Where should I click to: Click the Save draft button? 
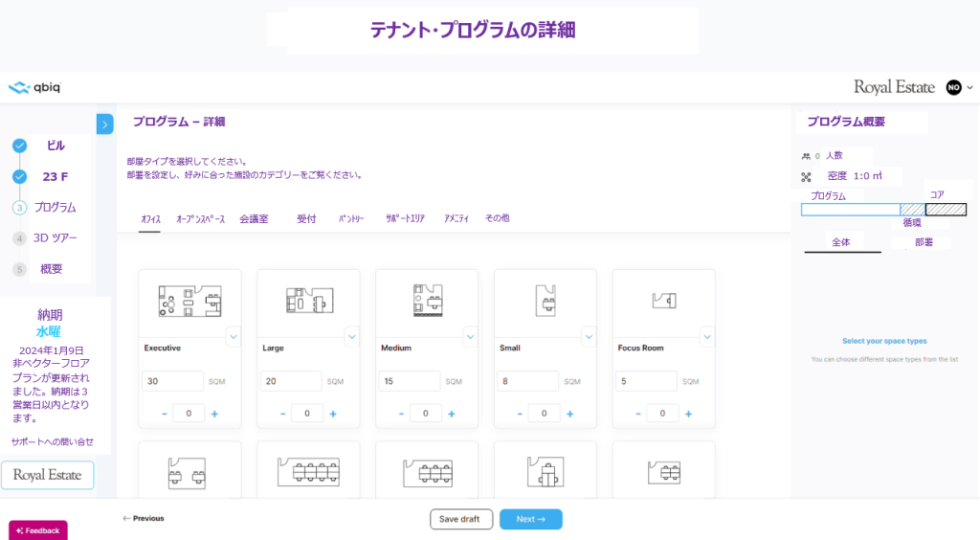[461, 519]
